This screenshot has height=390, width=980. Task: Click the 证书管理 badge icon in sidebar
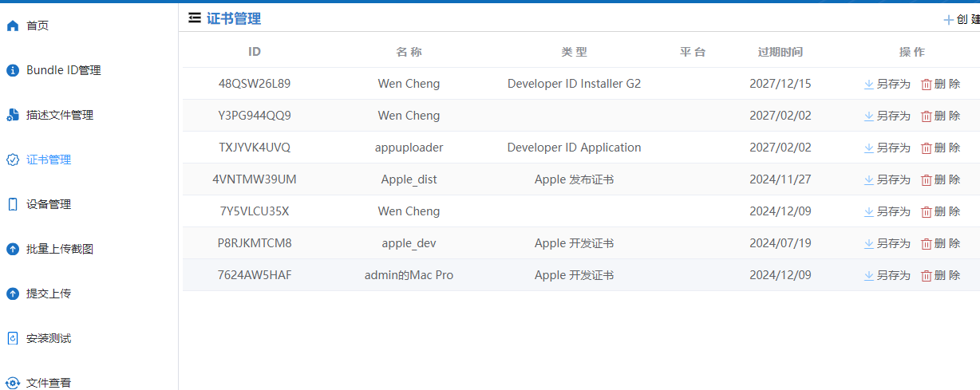(12, 160)
